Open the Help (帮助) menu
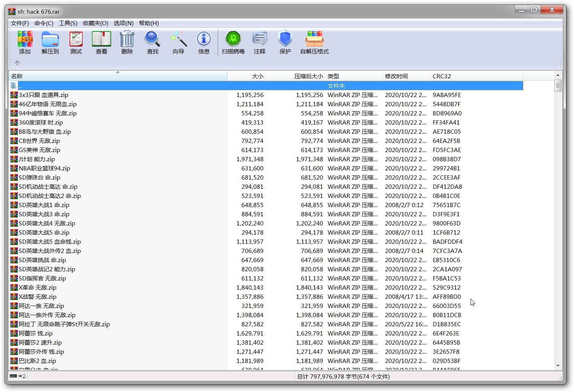The width and height of the screenshot is (574, 392). click(x=149, y=23)
